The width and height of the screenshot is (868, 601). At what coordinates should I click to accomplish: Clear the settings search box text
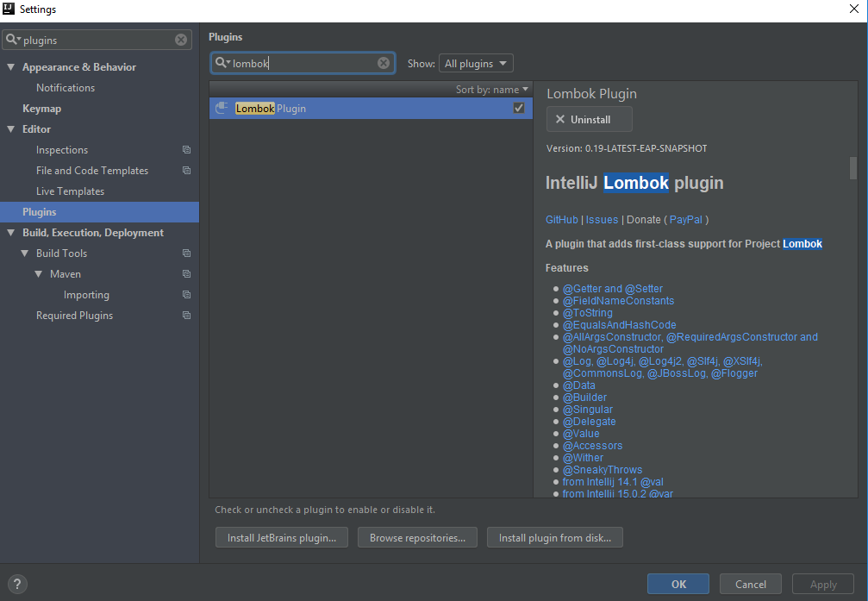(x=181, y=40)
